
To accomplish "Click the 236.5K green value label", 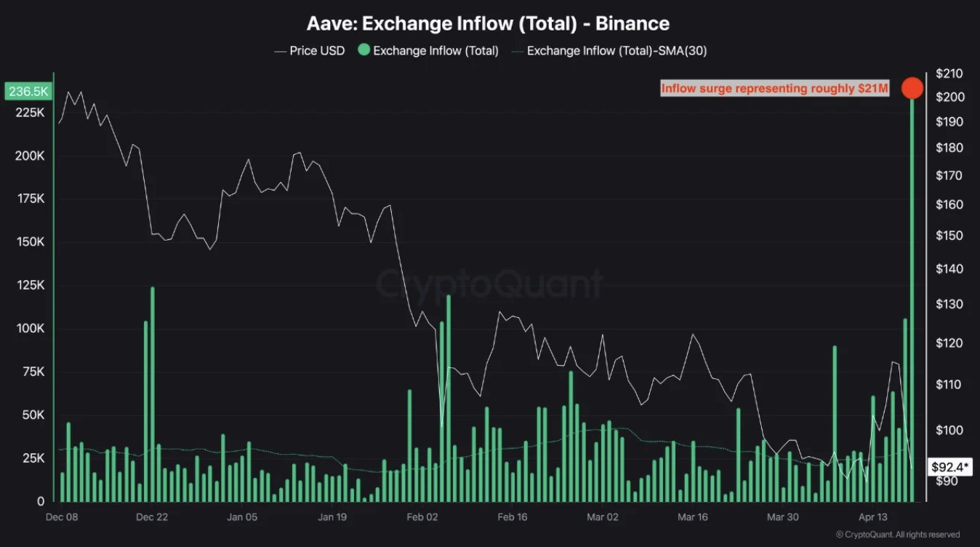I will 28,92.
